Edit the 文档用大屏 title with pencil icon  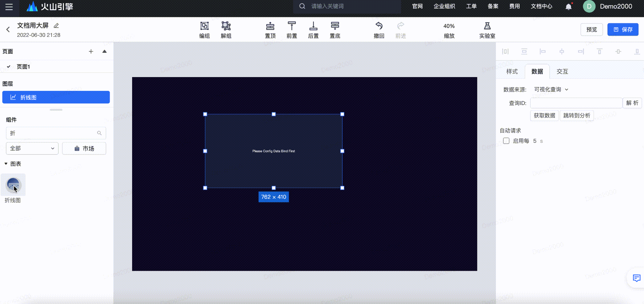[56, 25]
